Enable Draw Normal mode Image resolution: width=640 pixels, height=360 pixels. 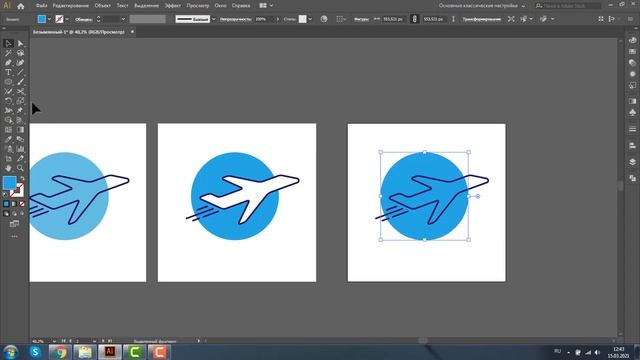[x=6, y=213]
